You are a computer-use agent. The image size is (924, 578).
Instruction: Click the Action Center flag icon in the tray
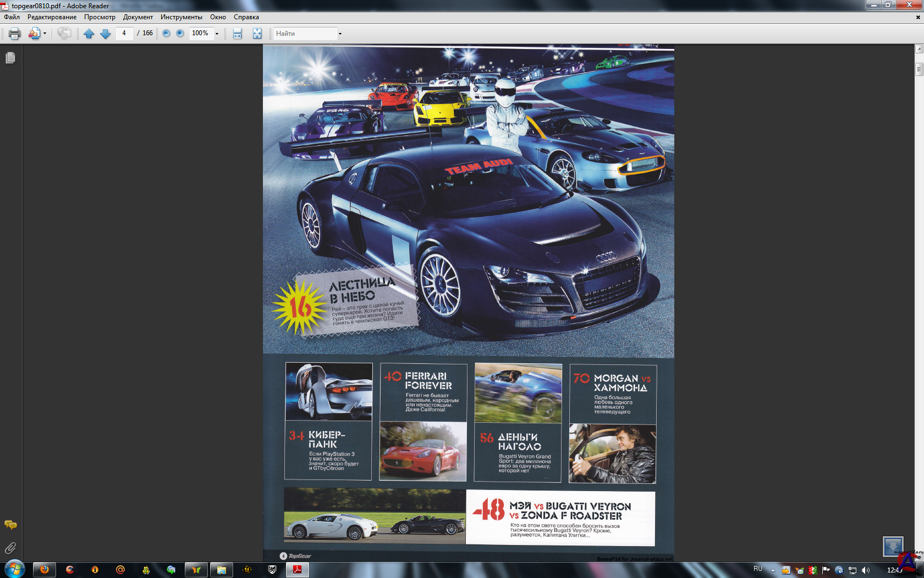(x=826, y=570)
